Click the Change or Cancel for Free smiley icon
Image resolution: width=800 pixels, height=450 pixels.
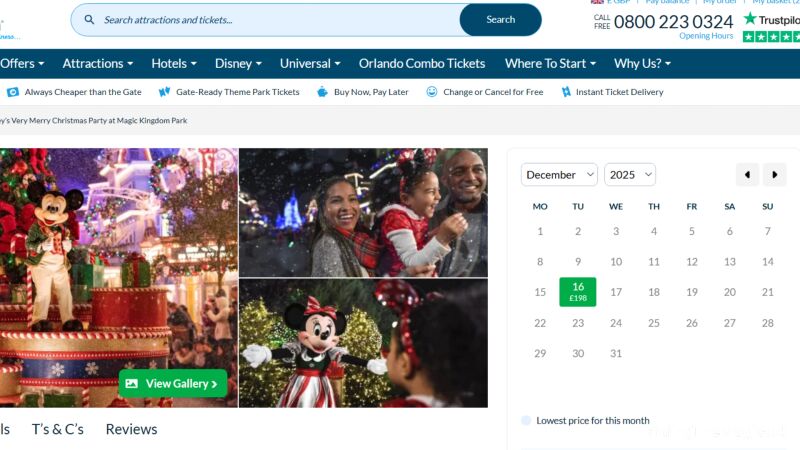pos(432,92)
